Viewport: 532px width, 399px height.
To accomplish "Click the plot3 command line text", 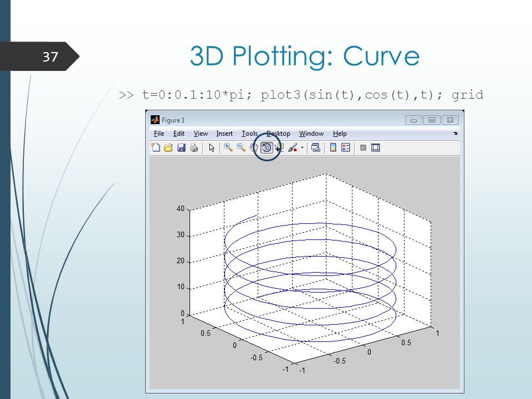I will [301, 95].
